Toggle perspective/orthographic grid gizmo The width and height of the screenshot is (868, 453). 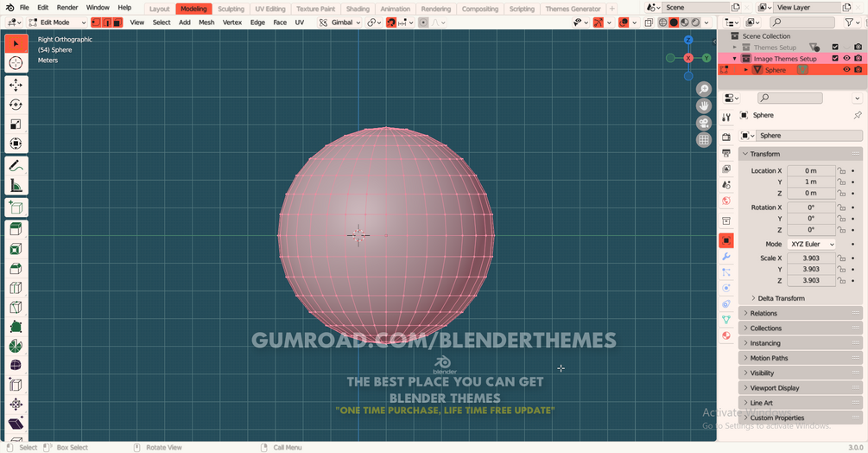coord(704,140)
